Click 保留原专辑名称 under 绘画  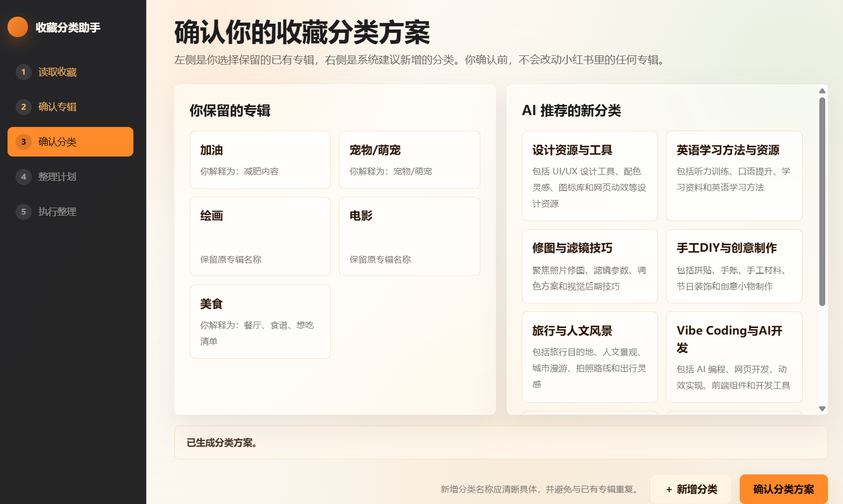[x=231, y=260]
